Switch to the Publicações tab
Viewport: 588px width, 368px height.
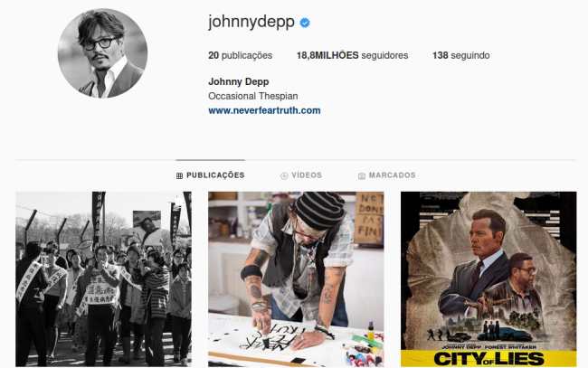pos(211,175)
